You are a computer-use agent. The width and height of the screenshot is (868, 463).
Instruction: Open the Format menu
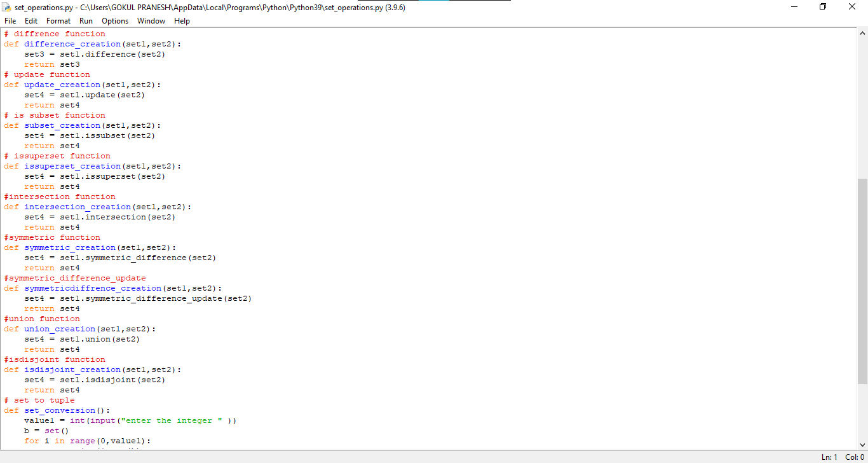pyautogui.click(x=58, y=21)
